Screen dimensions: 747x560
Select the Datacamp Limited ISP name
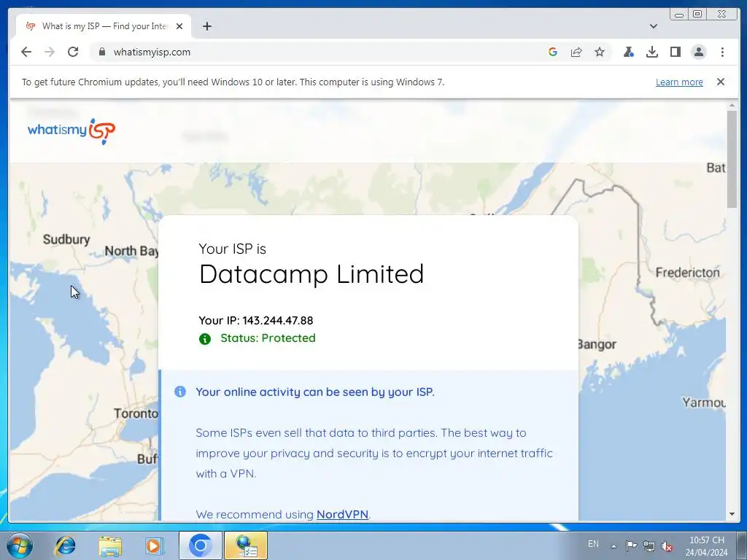[x=311, y=274]
